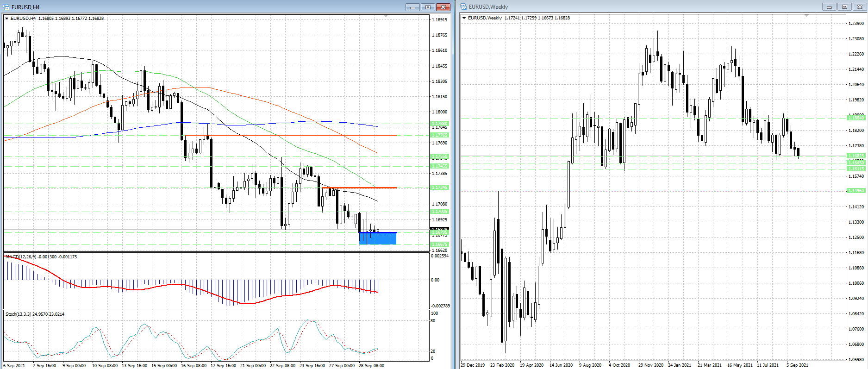Click the EURUSD,Weekly window chart icon
Viewport: 868px width, 369px height.
pos(463,6)
